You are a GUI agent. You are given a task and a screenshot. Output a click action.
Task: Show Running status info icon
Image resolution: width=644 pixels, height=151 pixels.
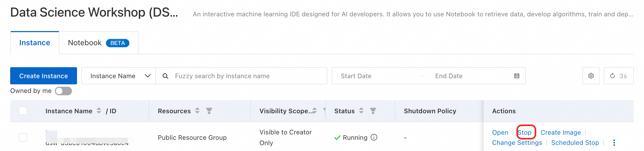click(x=374, y=137)
